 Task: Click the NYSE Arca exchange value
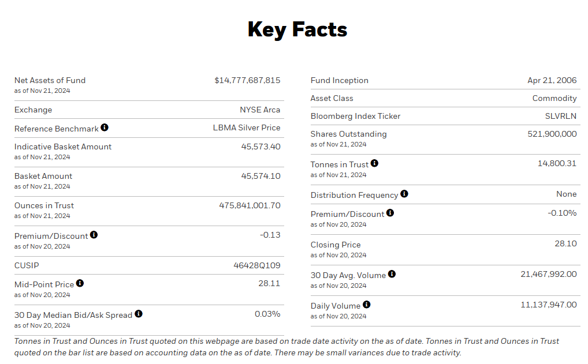click(260, 110)
